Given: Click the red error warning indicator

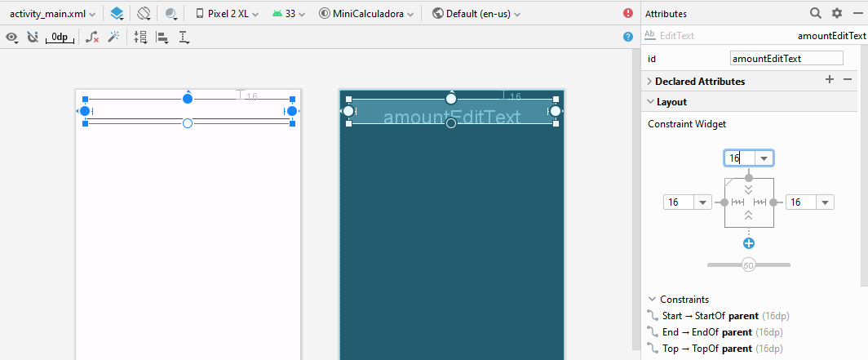Looking at the screenshot, I should pyautogui.click(x=627, y=14).
